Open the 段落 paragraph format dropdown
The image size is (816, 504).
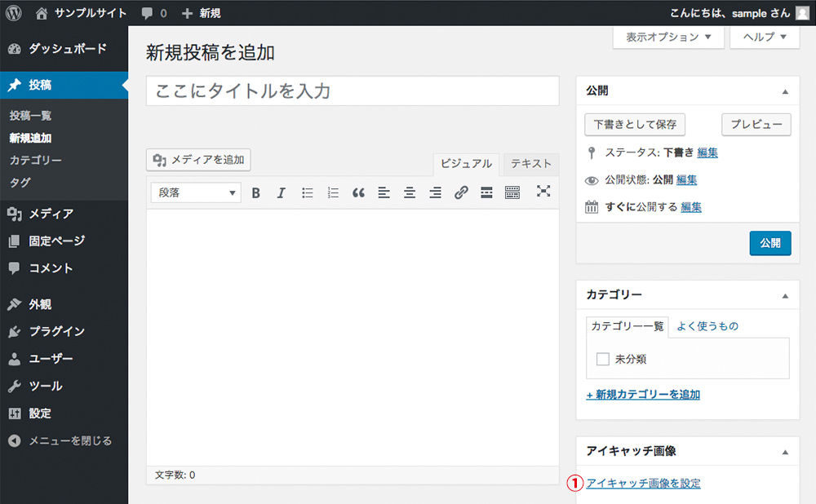tap(196, 193)
